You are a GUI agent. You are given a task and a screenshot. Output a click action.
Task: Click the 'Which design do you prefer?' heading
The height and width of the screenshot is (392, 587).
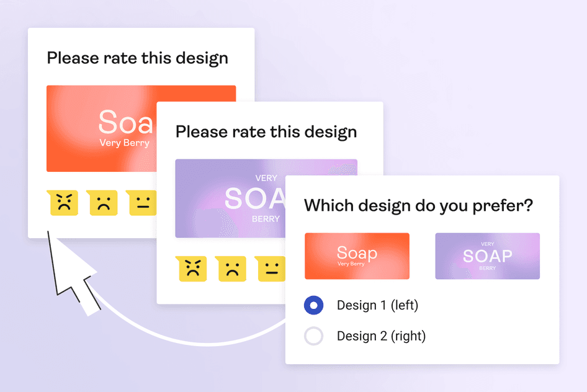coord(418,206)
